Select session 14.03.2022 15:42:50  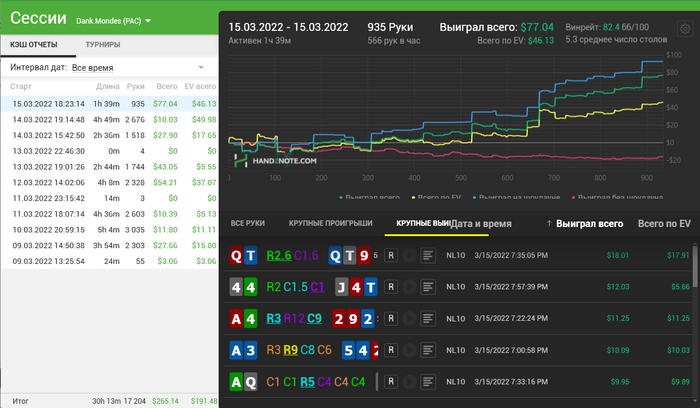[109, 135]
